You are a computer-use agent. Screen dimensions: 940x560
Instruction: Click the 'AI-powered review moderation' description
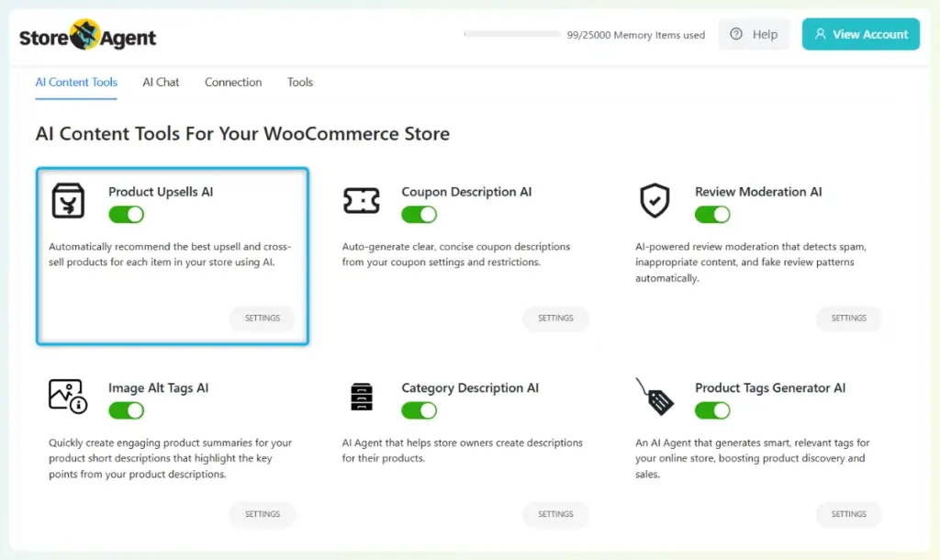coord(751,262)
